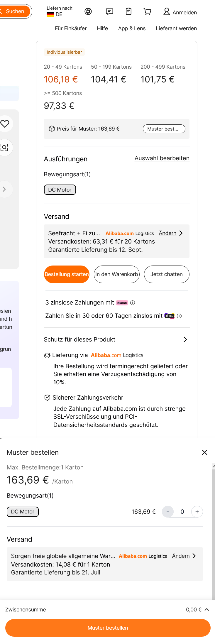Open the shopping cart icon
215x644 pixels.
tap(147, 11)
